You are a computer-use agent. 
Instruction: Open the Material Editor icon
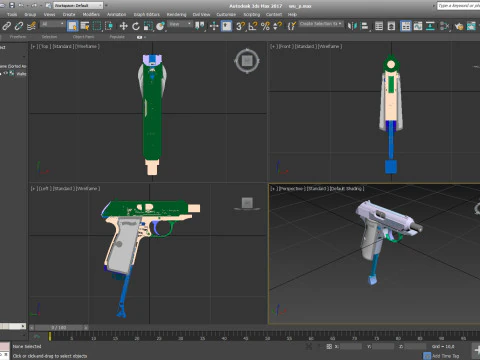[444, 26]
